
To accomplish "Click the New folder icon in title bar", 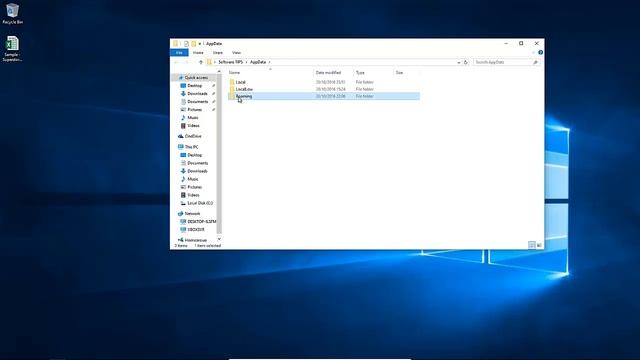I will (x=193, y=44).
